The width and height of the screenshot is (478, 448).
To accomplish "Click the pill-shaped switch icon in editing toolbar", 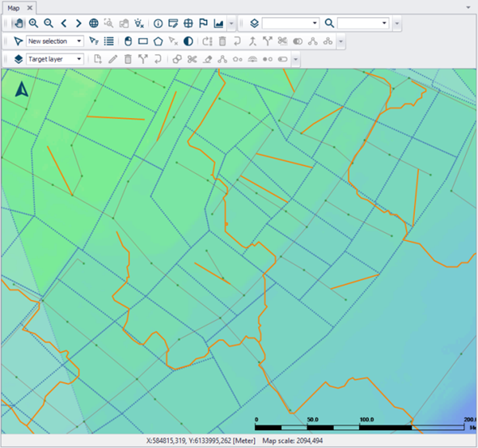I will click(283, 59).
